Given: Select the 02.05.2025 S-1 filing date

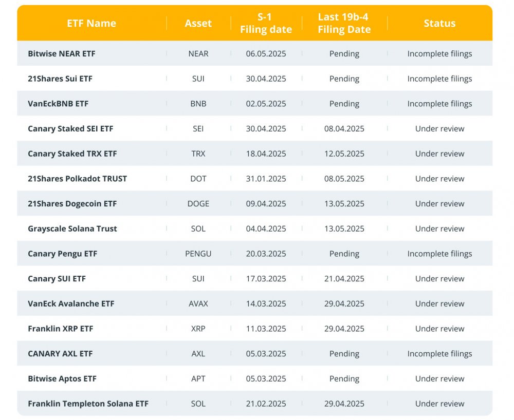Looking at the screenshot, I should click(266, 104).
